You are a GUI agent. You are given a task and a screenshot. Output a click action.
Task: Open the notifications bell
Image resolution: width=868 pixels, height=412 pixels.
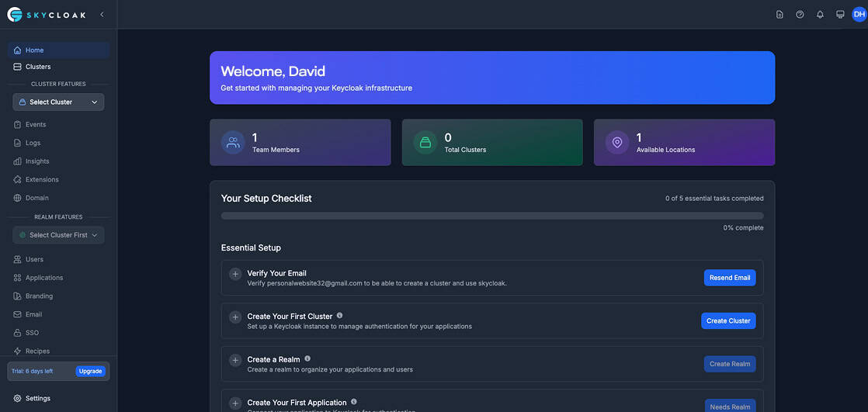820,15
